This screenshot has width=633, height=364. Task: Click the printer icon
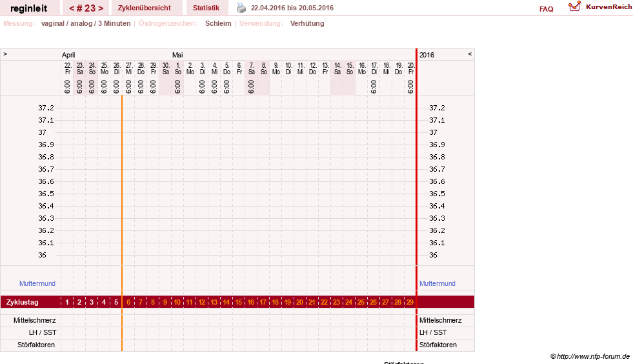(x=241, y=8)
